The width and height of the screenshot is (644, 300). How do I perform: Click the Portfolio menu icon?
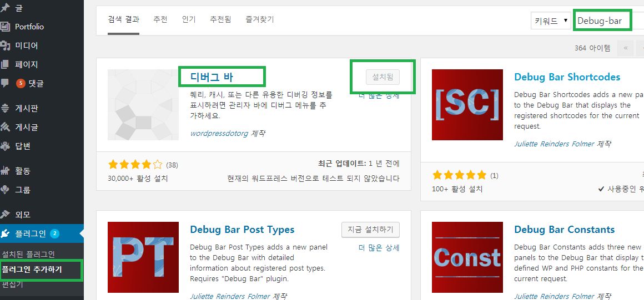[x=4, y=27]
